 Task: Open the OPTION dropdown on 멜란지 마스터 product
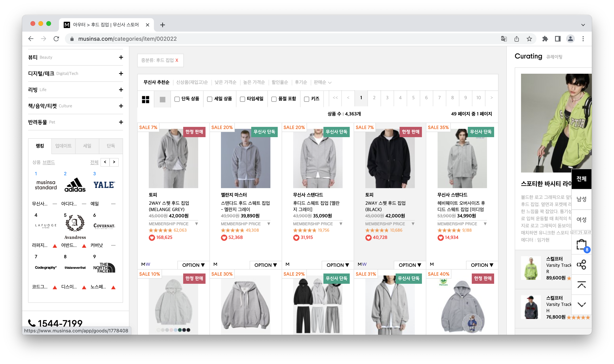[x=265, y=265]
